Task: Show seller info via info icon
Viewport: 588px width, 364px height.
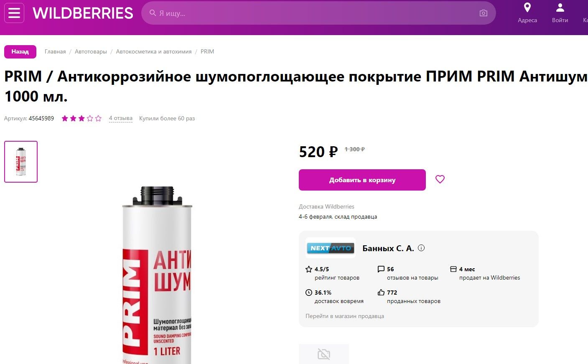Action: click(421, 248)
